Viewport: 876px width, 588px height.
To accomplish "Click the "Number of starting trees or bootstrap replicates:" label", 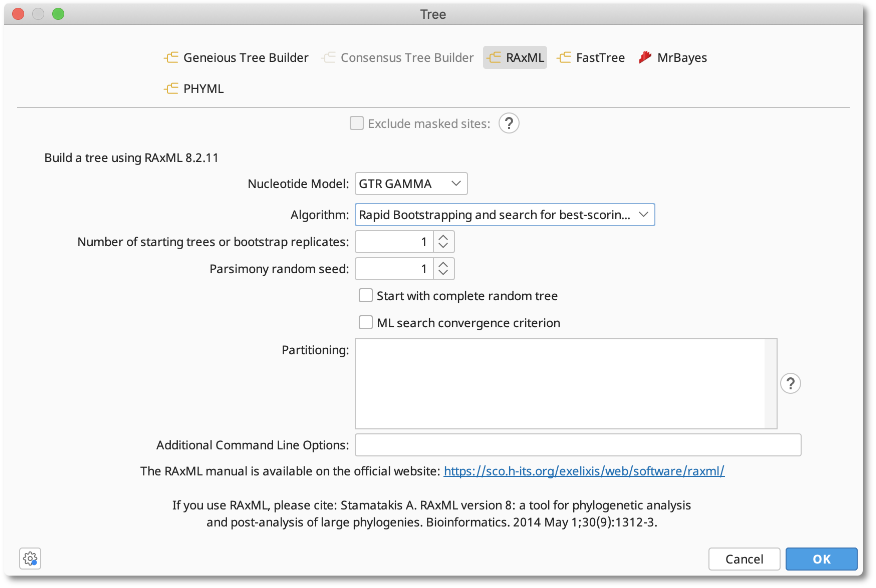I will point(213,242).
